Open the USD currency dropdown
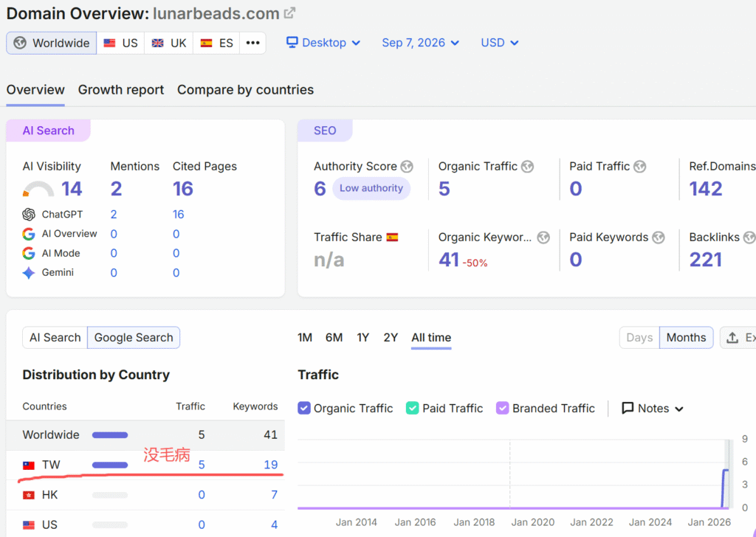 (500, 42)
